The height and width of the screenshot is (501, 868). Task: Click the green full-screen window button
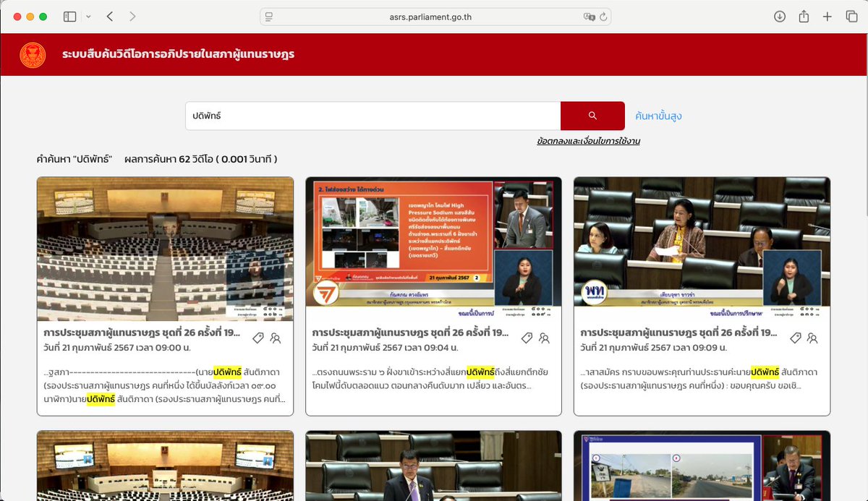tap(43, 17)
